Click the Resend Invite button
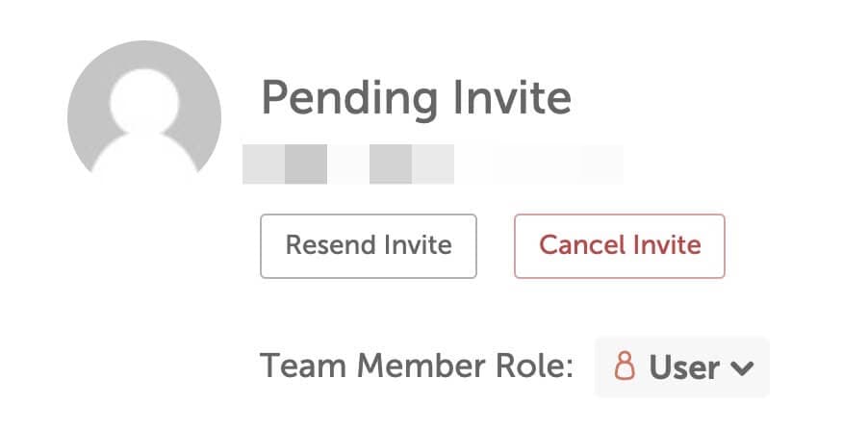Image resolution: width=868 pixels, height=429 pixels. 369,246
